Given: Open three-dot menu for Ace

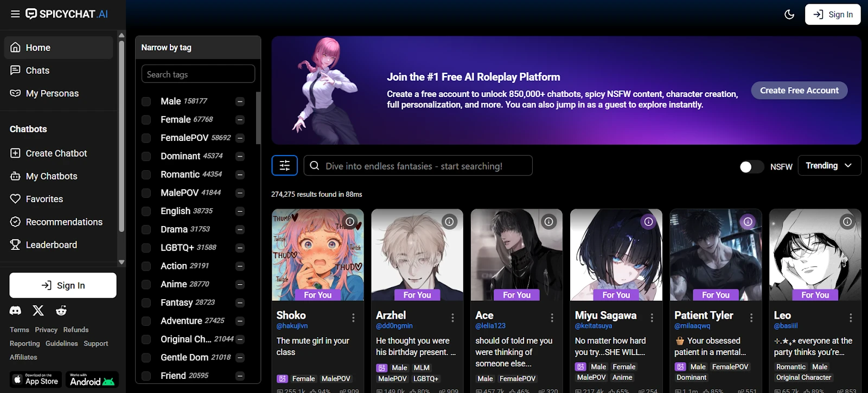Looking at the screenshot, I should click(x=552, y=318).
